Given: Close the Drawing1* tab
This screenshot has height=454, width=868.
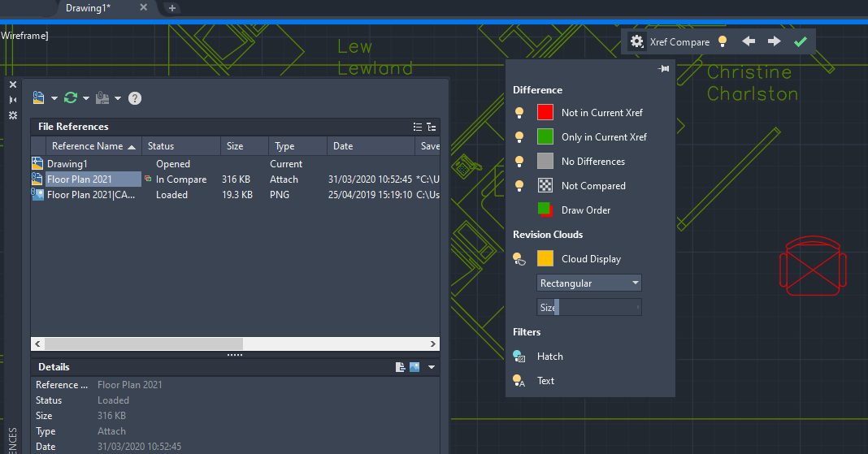Looking at the screenshot, I should coord(143,8).
